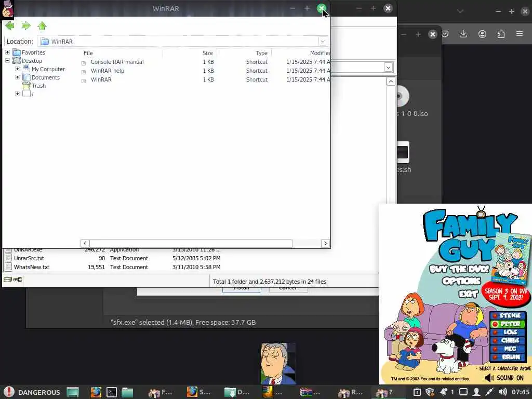Switch to the "R…" taskbar window
Screen dimensions: 532x399
pos(350,392)
